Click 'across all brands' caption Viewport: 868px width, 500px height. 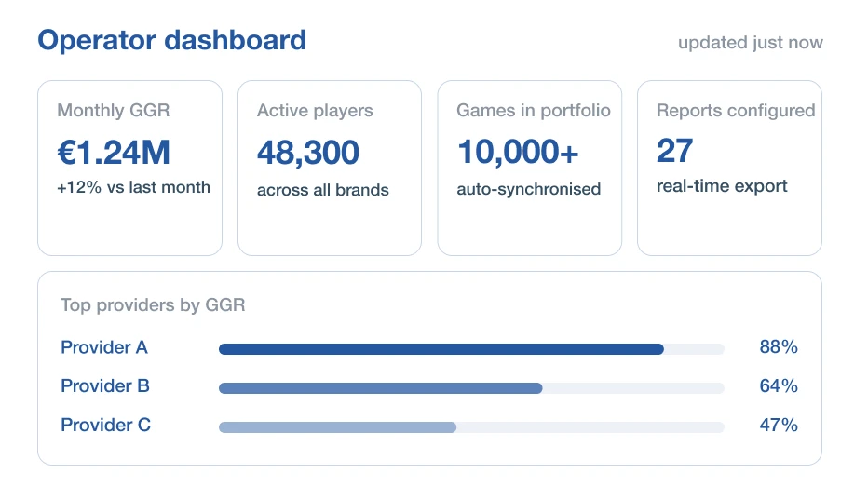[323, 190]
